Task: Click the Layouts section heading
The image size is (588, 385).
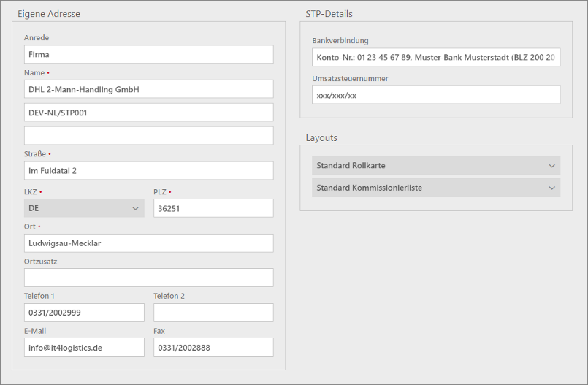Action: click(x=321, y=137)
